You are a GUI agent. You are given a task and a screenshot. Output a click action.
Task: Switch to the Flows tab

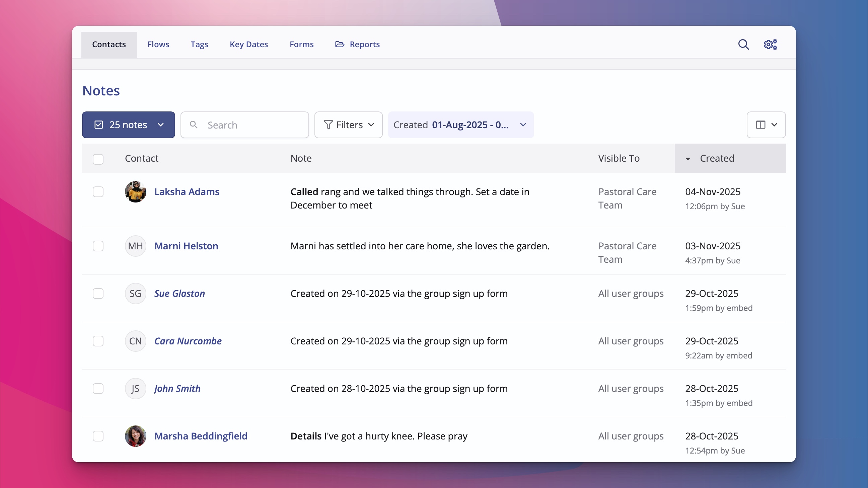coord(158,45)
